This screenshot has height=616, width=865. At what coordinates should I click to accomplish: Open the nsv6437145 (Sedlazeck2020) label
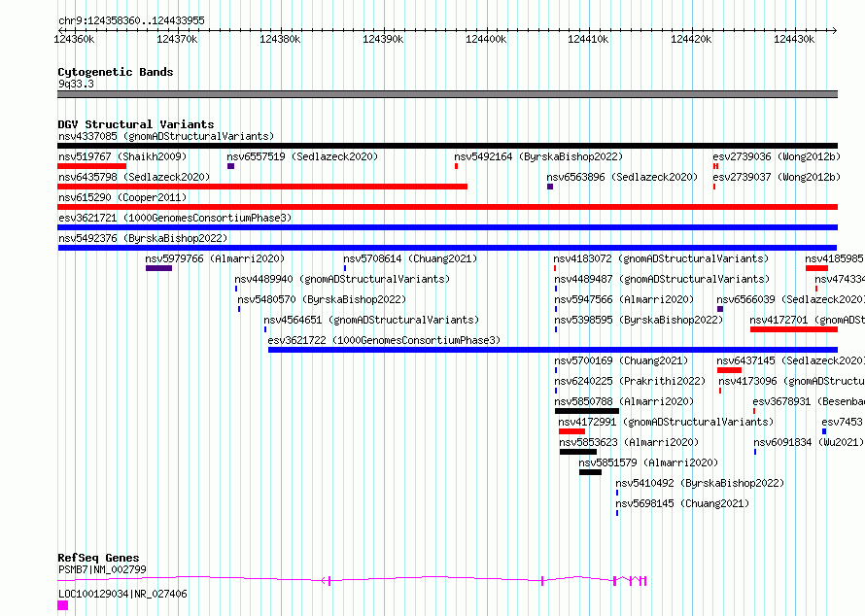(x=790, y=360)
